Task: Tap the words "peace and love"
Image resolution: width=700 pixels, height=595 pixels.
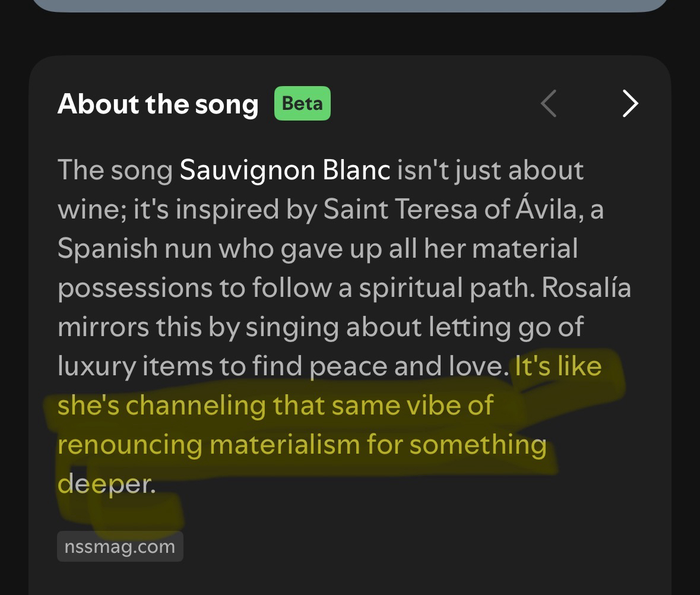Action: [x=406, y=366]
